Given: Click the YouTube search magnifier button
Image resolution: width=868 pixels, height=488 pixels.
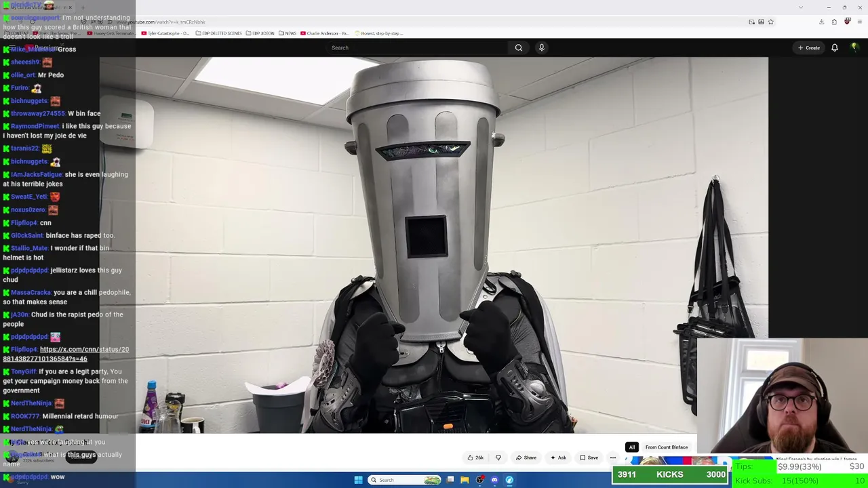Looking at the screenshot, I should click(x=519, y=47).
